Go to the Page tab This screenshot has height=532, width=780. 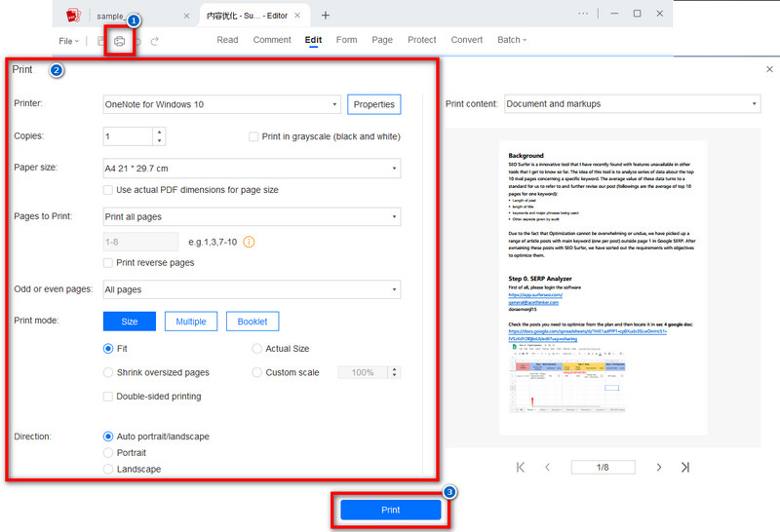click(x=382, y=40)
